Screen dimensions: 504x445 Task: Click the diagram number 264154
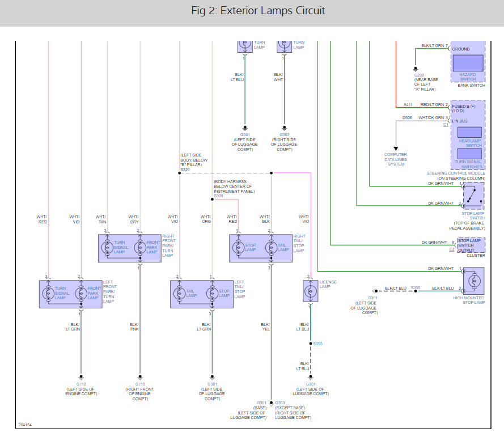[x=25, y=425]
